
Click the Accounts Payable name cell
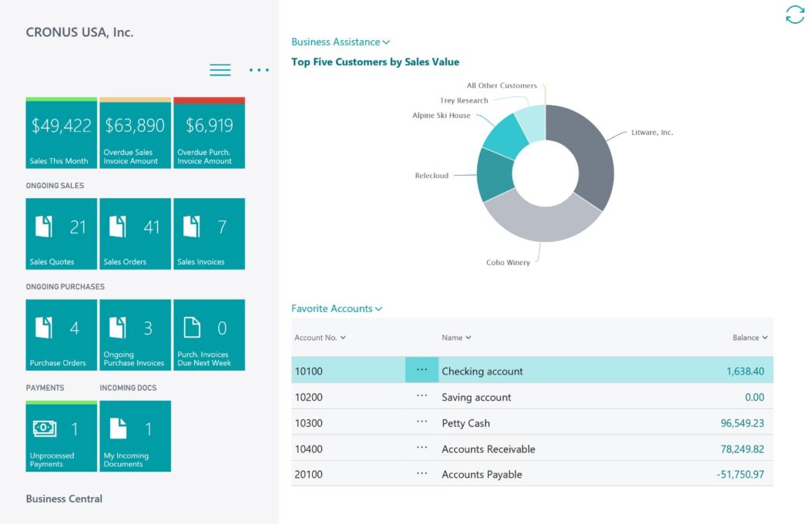click(x=481, y=474)
